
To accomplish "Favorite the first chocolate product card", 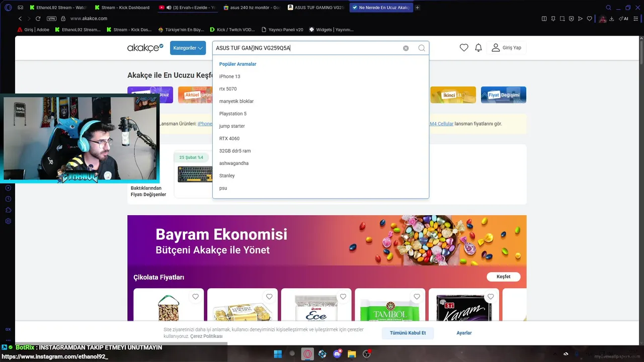I will pos(195,297).
